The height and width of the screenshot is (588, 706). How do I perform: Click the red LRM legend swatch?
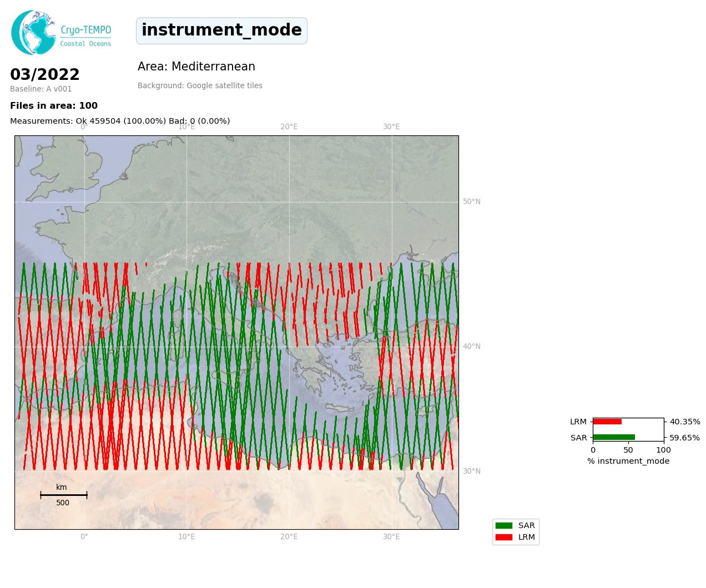point(504,538)
